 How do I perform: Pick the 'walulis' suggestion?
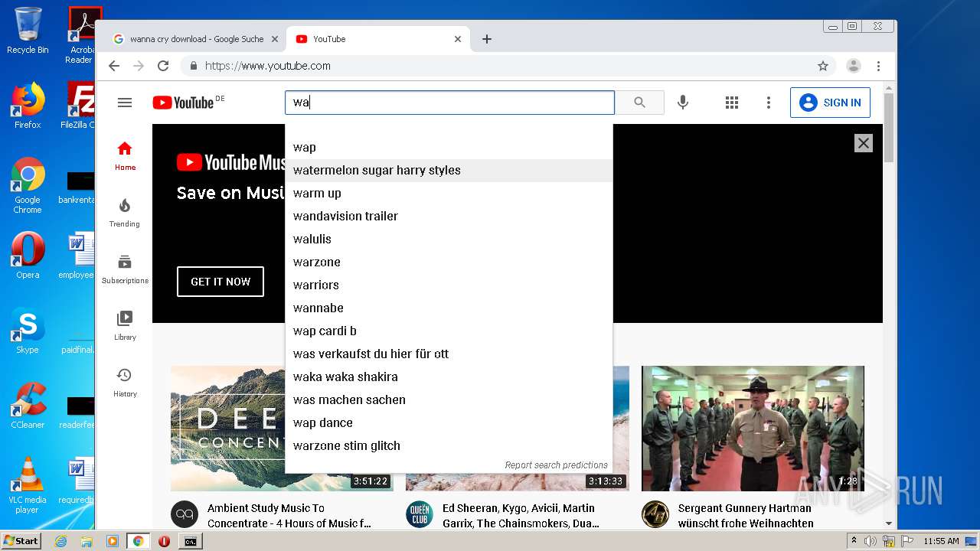449,239
